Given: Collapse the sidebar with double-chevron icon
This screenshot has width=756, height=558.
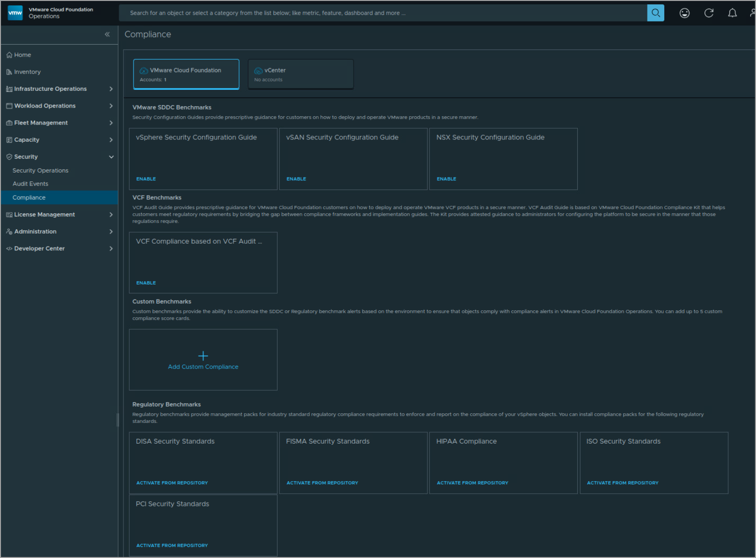Looking at the screenshot, I should 107,34.
